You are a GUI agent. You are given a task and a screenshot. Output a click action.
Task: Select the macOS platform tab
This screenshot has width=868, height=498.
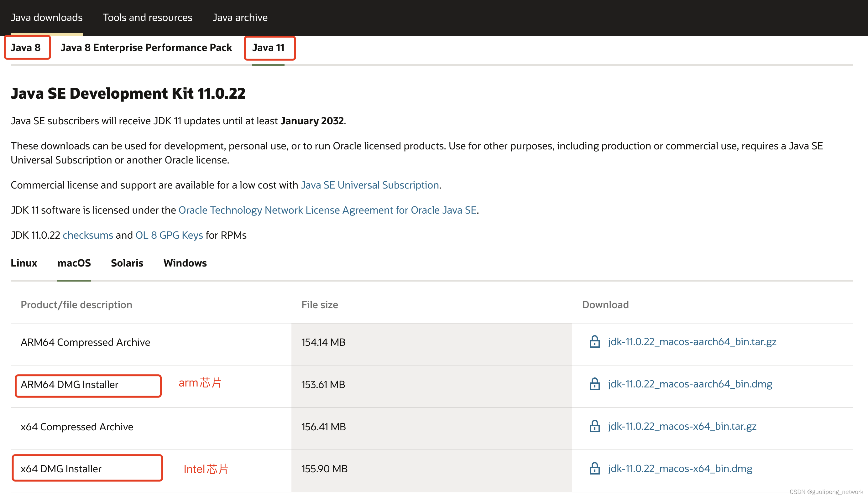click(74, 263)
